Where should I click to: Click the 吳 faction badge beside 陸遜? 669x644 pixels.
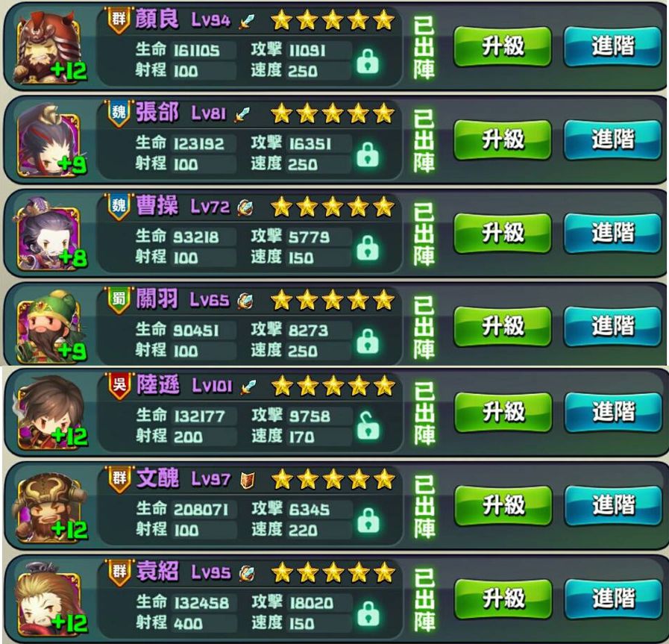coord(119,387)
